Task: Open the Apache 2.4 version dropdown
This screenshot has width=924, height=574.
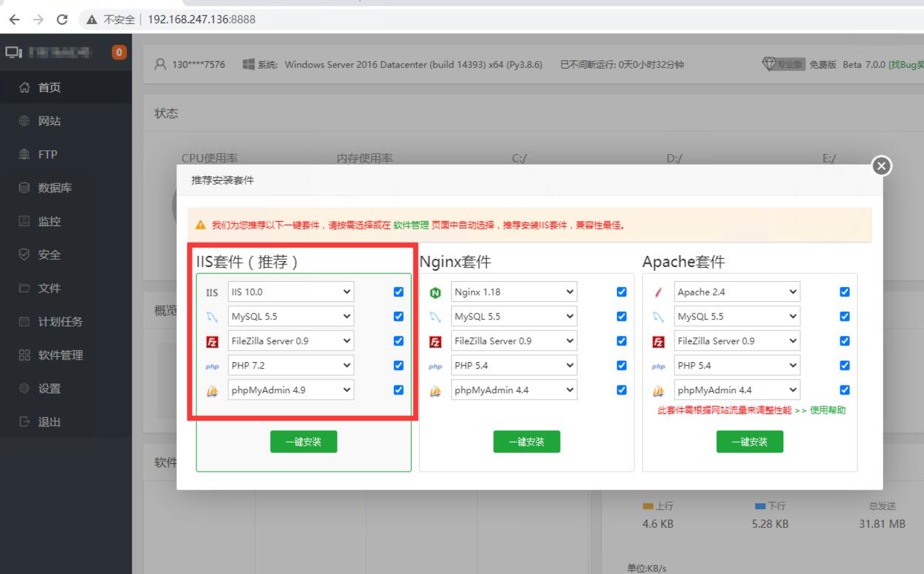Action: click(737, 292)
